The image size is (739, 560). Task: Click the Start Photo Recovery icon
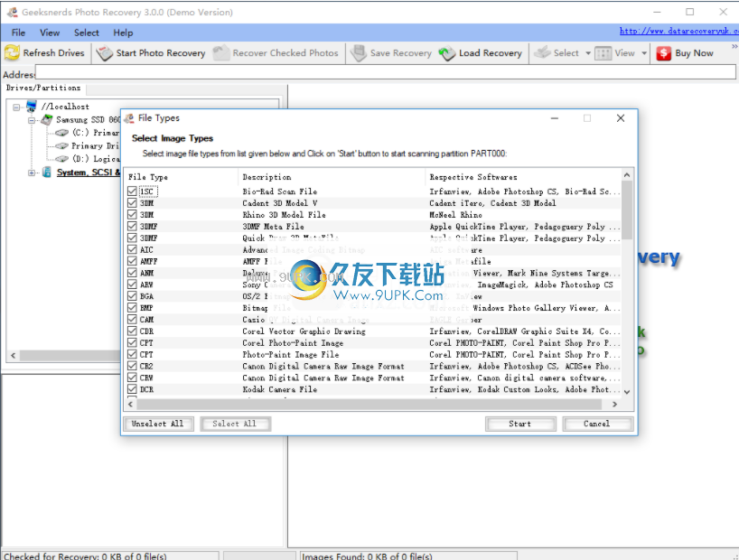pos(105,52)
